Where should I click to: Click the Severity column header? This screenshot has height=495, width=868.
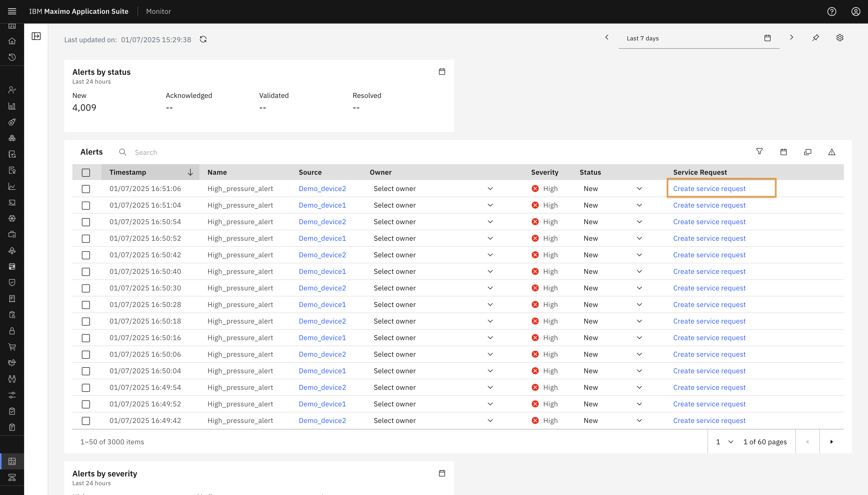pos(545,172)
